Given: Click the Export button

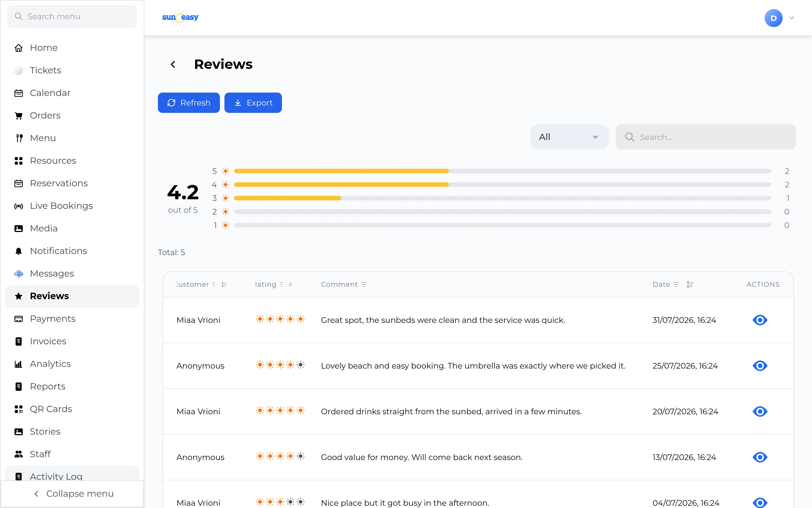Looking at the screenshot, I should point(253,102).
